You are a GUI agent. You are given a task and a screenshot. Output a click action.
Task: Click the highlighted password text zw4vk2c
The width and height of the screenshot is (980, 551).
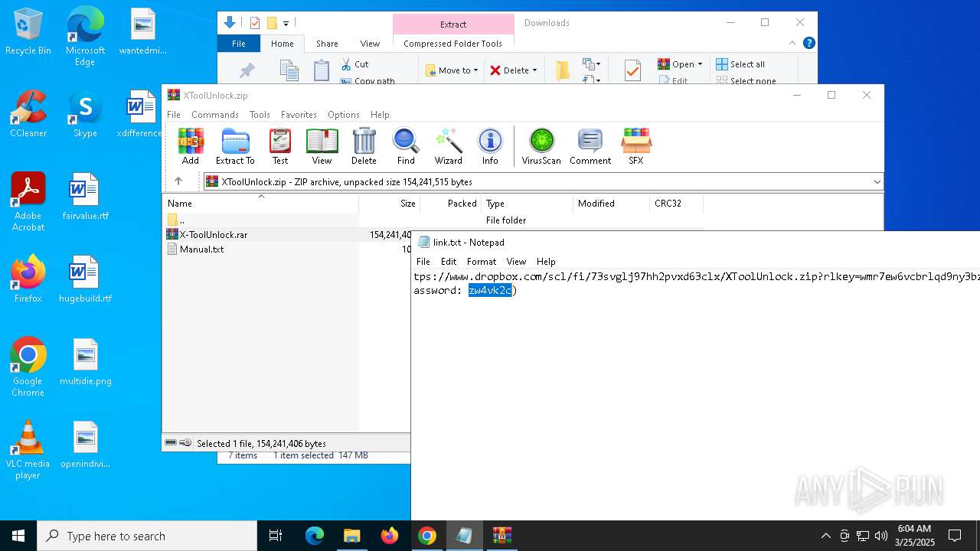click(490, 291)
